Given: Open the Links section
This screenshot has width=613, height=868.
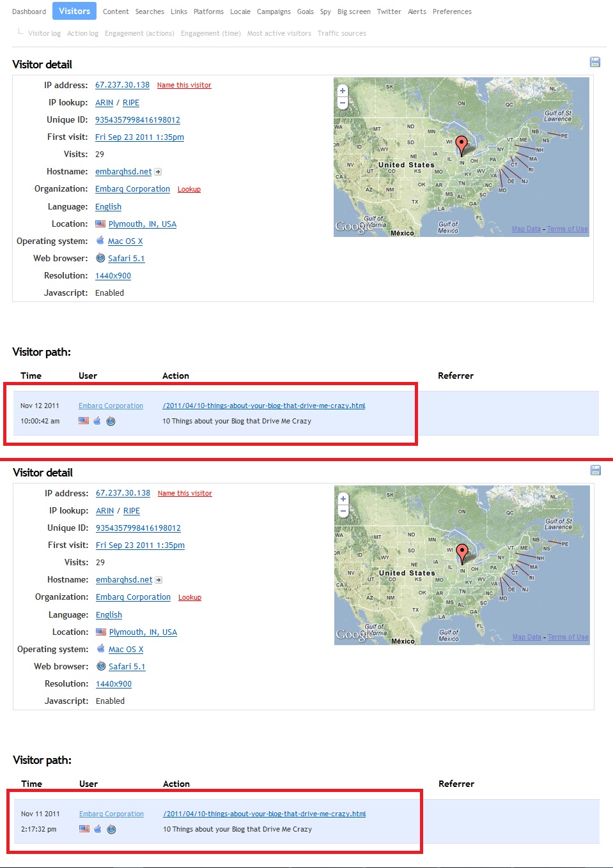Looking at the screenshot, I should point(179,11).
